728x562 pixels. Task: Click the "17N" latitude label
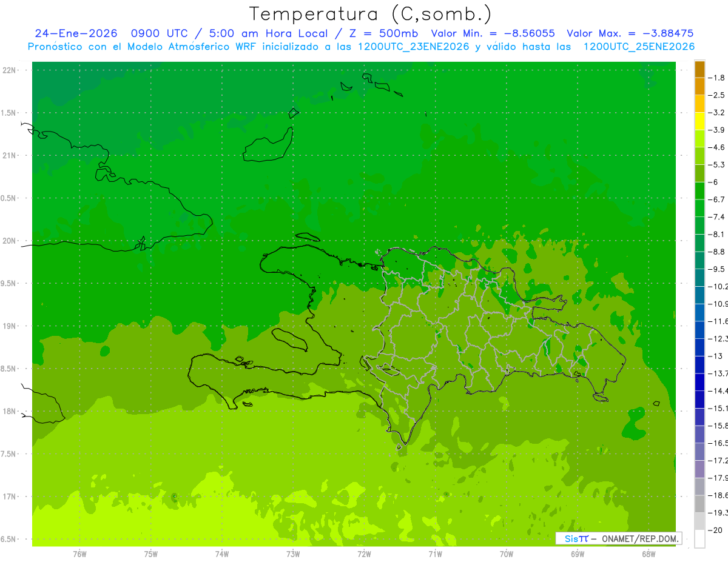pos(9,497)
